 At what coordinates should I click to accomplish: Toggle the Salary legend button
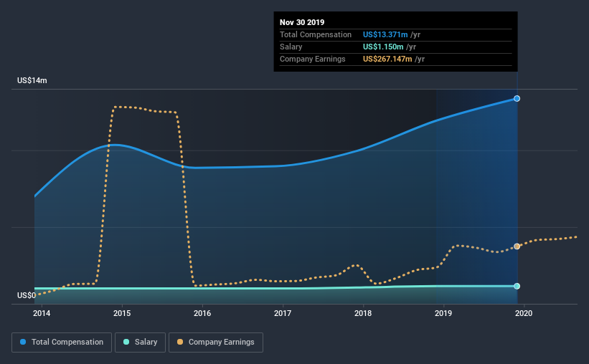click(140, 343)
